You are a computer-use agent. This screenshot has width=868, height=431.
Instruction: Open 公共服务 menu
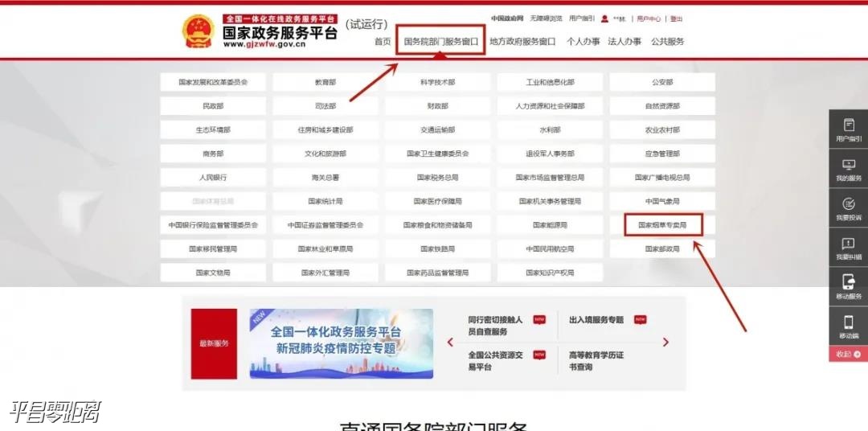668,42
